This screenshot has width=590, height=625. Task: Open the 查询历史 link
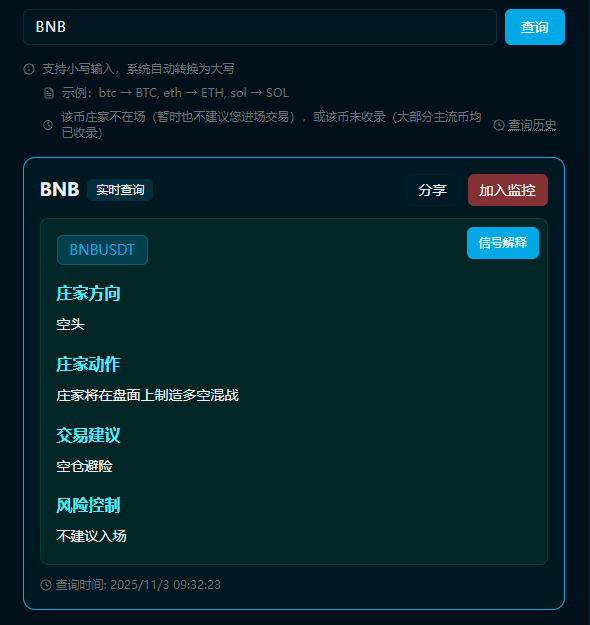[532, 125]
